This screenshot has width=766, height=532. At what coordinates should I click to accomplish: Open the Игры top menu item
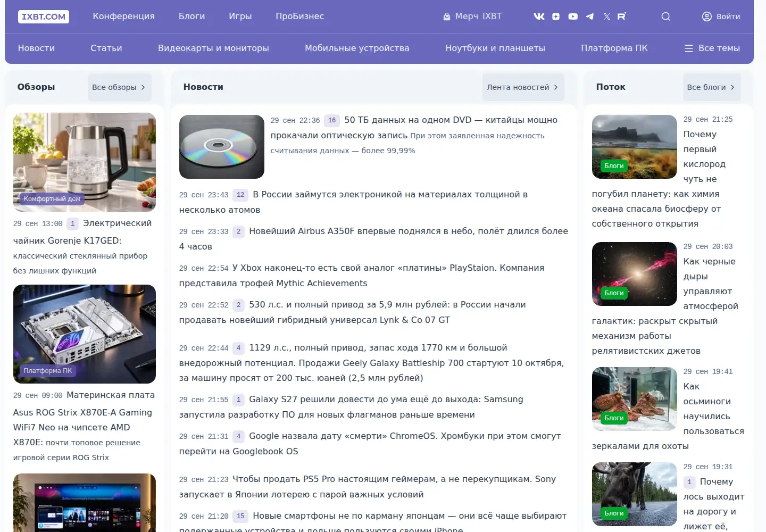(x=240, y=16)
